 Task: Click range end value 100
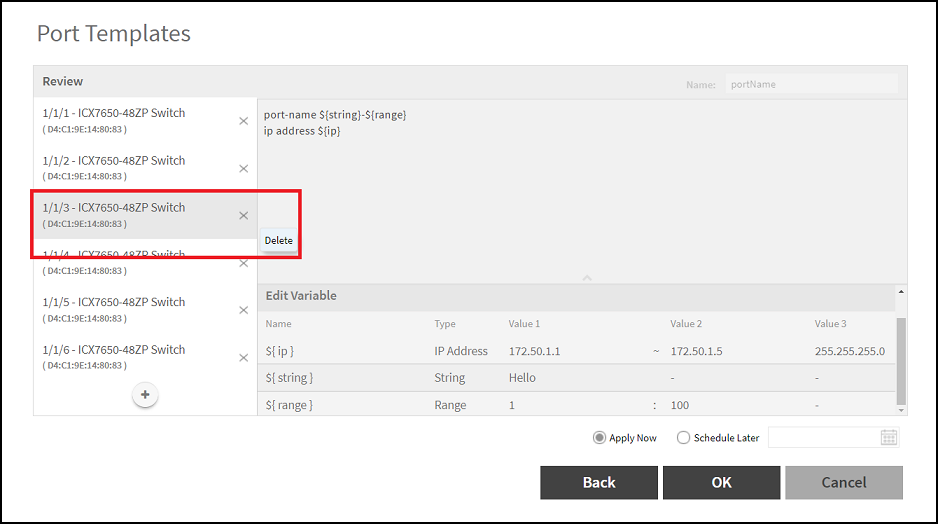pyautogui.click(x=680, y=405)
